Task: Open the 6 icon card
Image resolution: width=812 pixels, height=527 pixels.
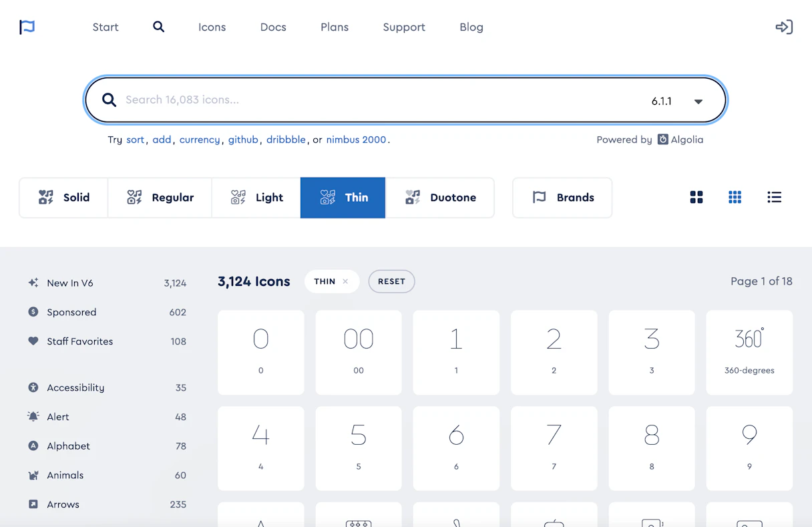Action: 456,449
